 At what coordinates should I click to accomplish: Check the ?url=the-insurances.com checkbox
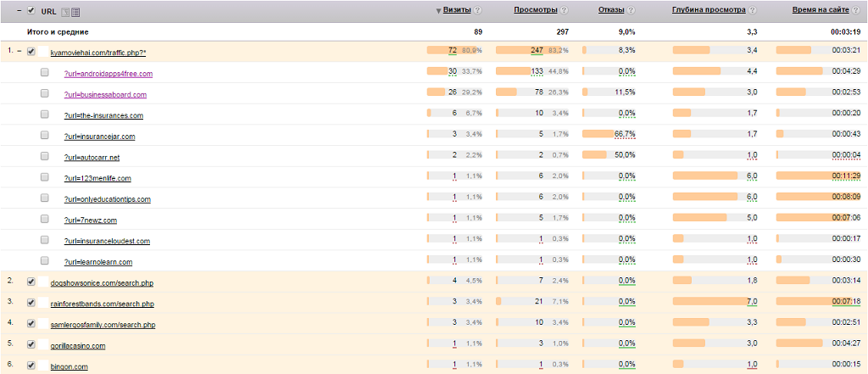pyautogui.click(x=45, y=114)
